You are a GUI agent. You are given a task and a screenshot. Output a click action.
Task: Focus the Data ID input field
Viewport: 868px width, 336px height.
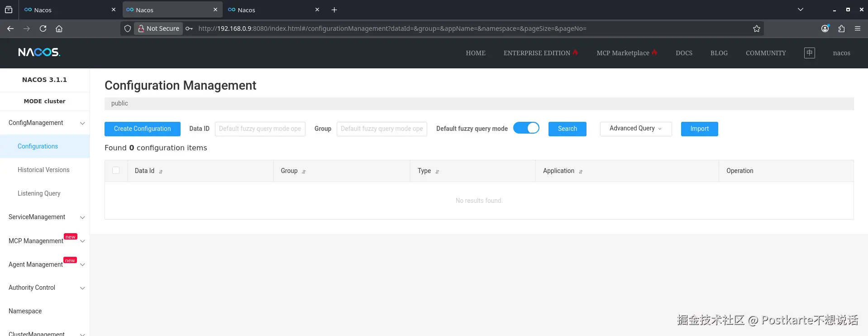(260, 129)
